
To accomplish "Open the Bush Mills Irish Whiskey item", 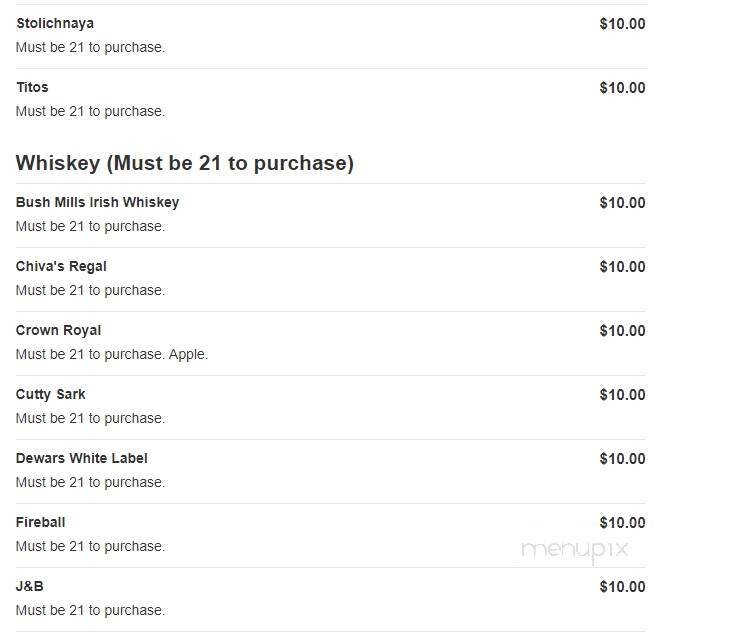I will tap(97, 202).
